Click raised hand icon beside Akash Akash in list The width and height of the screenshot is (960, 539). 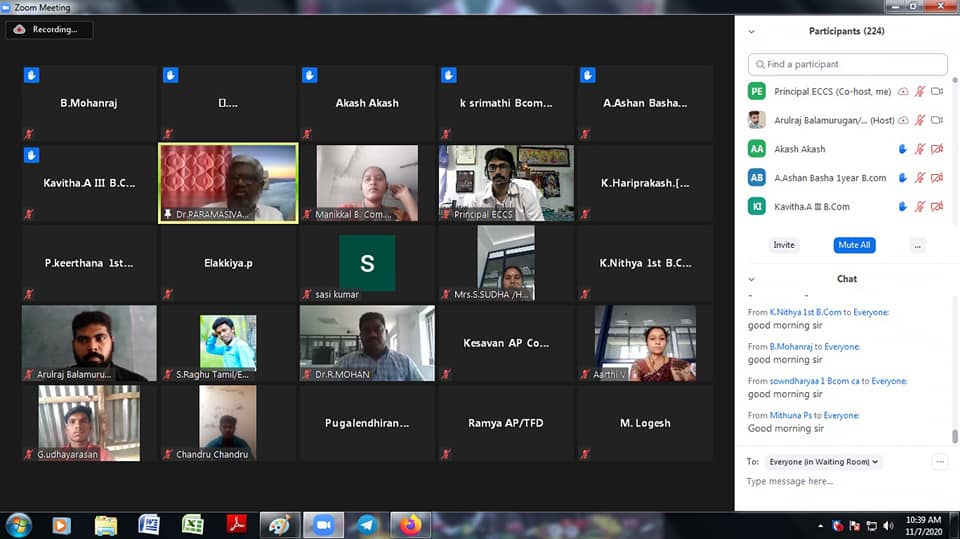point(902,149)
